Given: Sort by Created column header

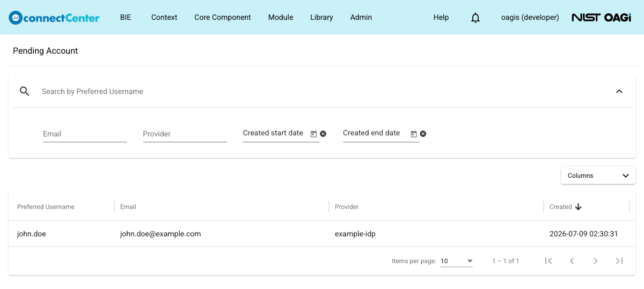Looking at the screenshot, I should [560, 207].
